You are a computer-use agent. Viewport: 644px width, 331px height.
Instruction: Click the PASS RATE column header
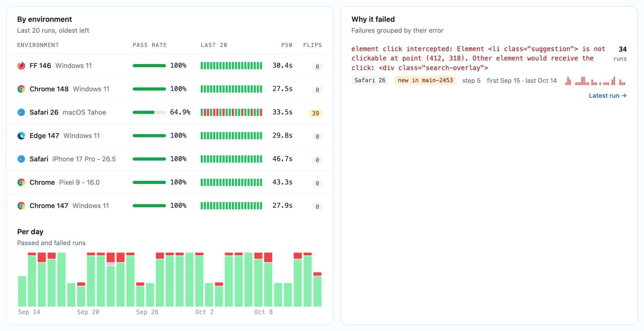click(x=150, y=45)
